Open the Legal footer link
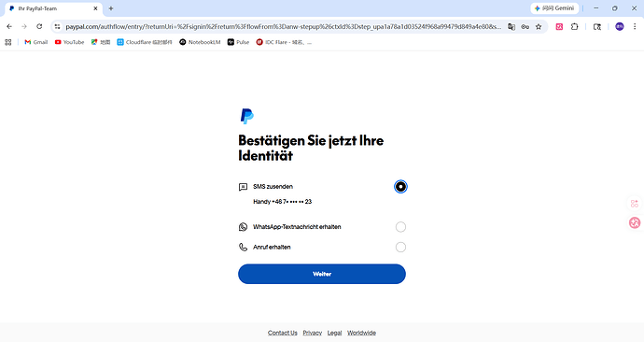This screenshot has height=342, width=644. pos(335,333)
